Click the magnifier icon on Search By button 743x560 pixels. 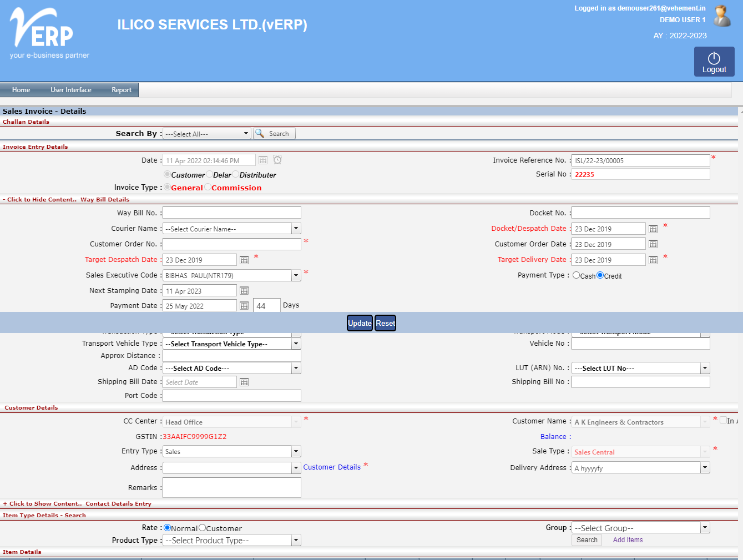260,133
